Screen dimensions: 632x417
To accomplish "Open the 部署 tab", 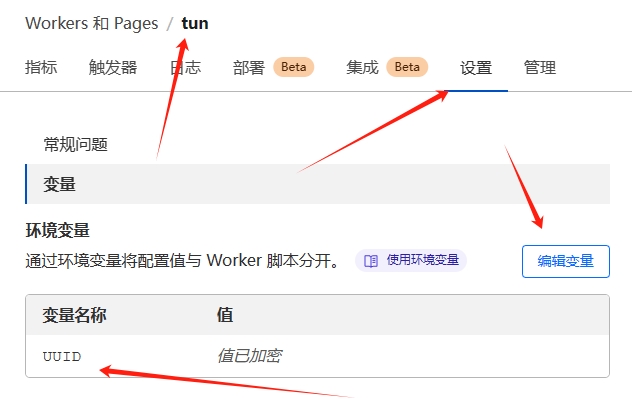I will pos(249,68).
